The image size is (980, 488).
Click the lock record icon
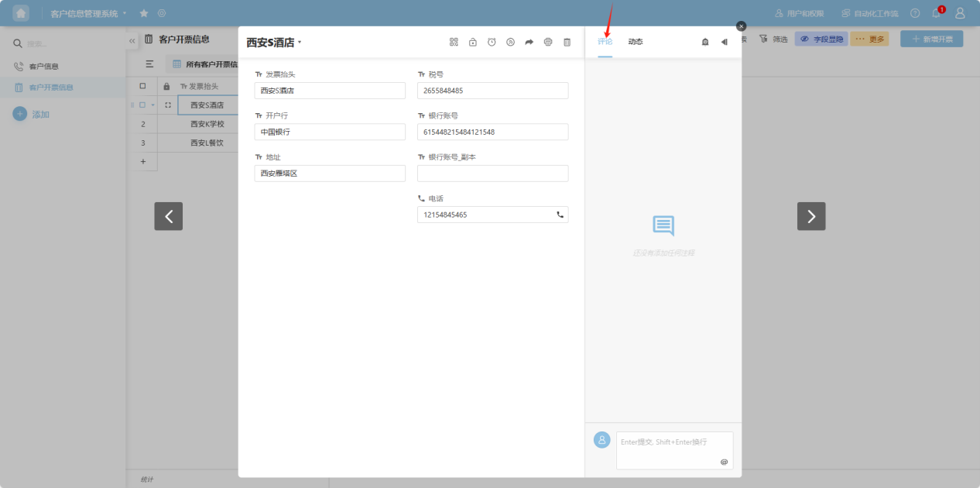point(473,43)
